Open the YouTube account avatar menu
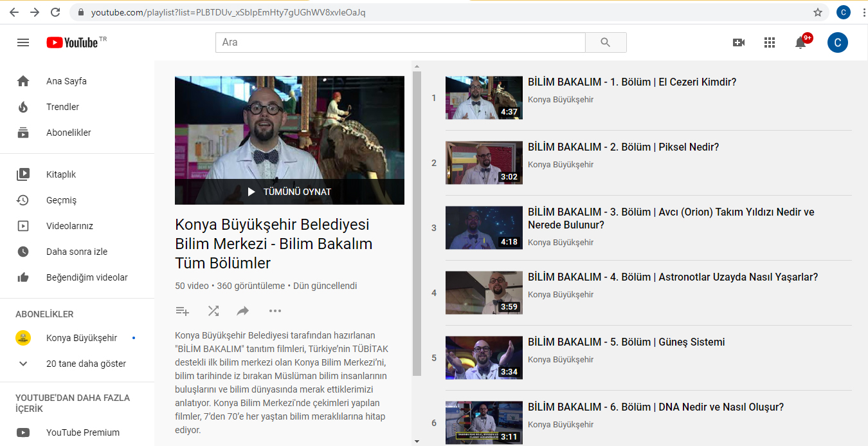 point(837,42)
